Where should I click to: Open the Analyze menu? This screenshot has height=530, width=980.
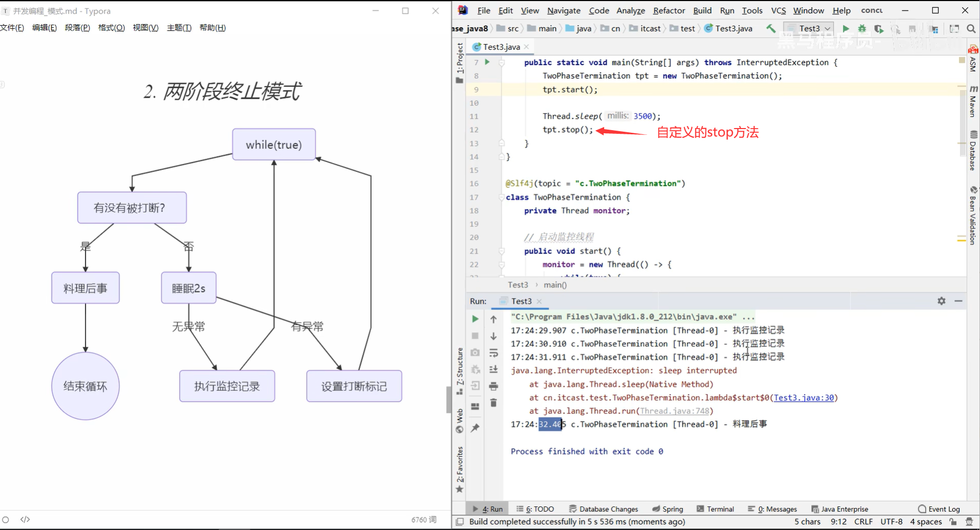[x=630, y=10]
